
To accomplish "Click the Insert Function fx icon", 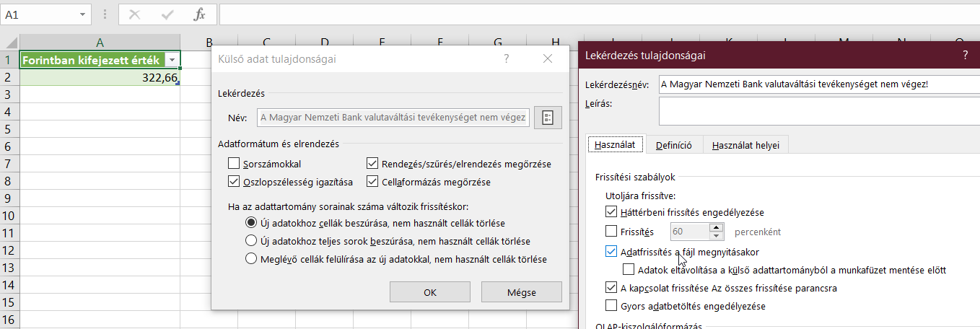I will [200, 14].
